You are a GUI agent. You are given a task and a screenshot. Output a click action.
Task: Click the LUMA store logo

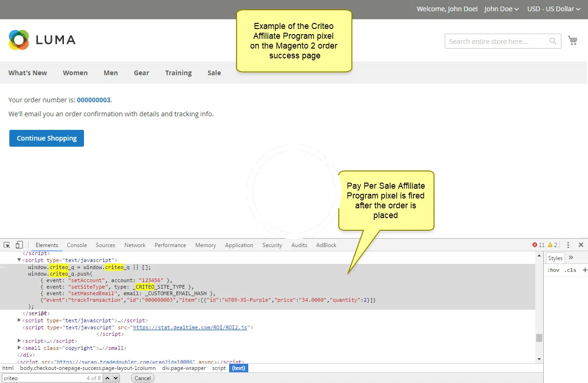pyautogui.click(x=42, y=40)
